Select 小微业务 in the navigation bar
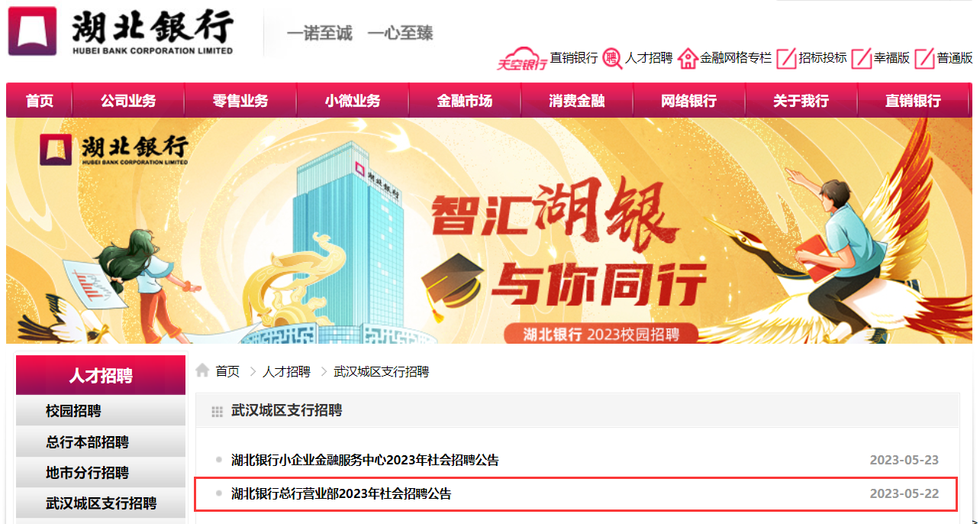 (x=353, y=101)
